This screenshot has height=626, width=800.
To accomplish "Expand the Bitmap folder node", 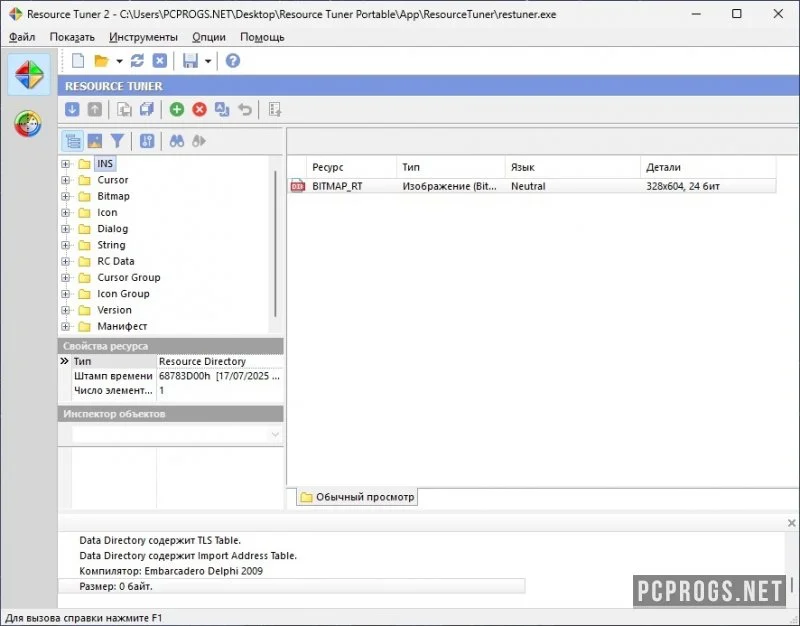I will pyautogui.click(x=65, y=196).
